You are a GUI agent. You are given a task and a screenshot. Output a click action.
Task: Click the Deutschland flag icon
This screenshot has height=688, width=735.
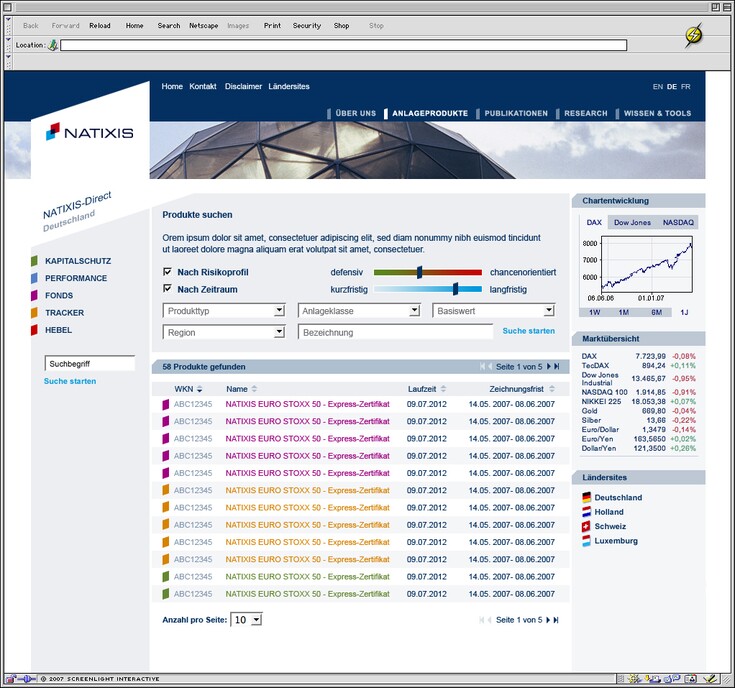tap(586, 497)
